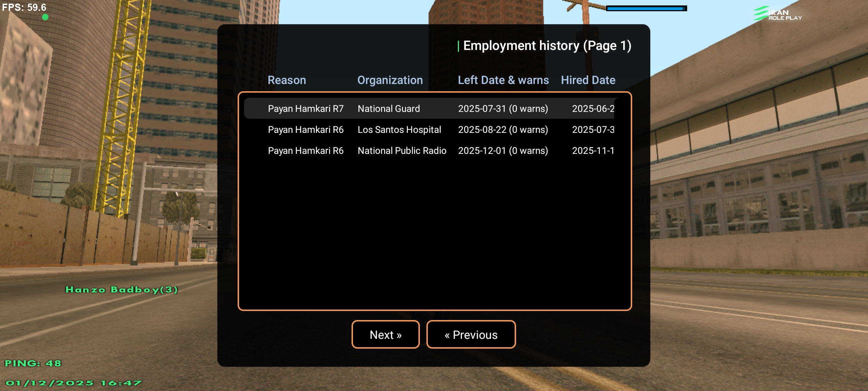The height and width of the screenshot is (391, 868).
Task: Click the Next » button
Action: coord(386,335)
